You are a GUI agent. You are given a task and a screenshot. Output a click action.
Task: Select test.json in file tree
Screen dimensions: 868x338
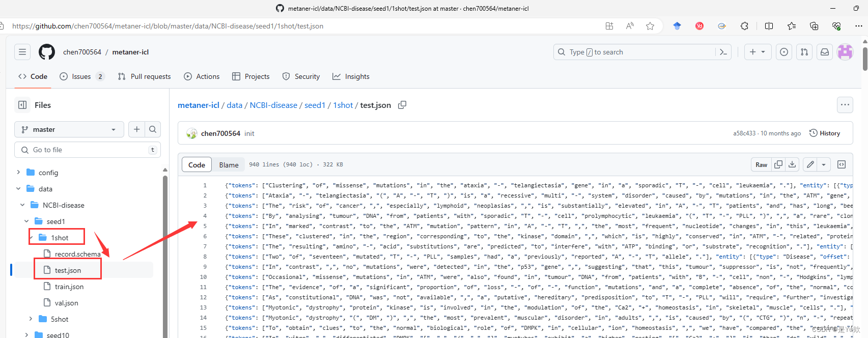(x=68, y=270)
